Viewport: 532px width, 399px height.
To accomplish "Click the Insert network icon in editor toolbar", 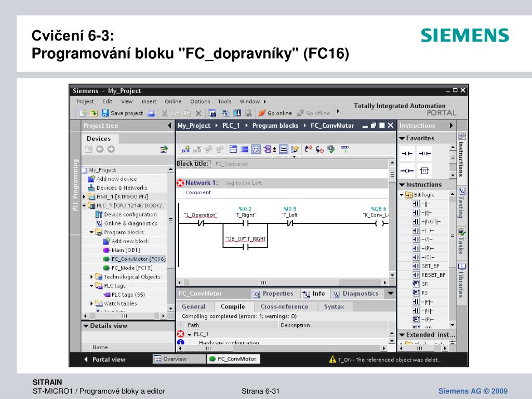I will click(x=185, y=149).
